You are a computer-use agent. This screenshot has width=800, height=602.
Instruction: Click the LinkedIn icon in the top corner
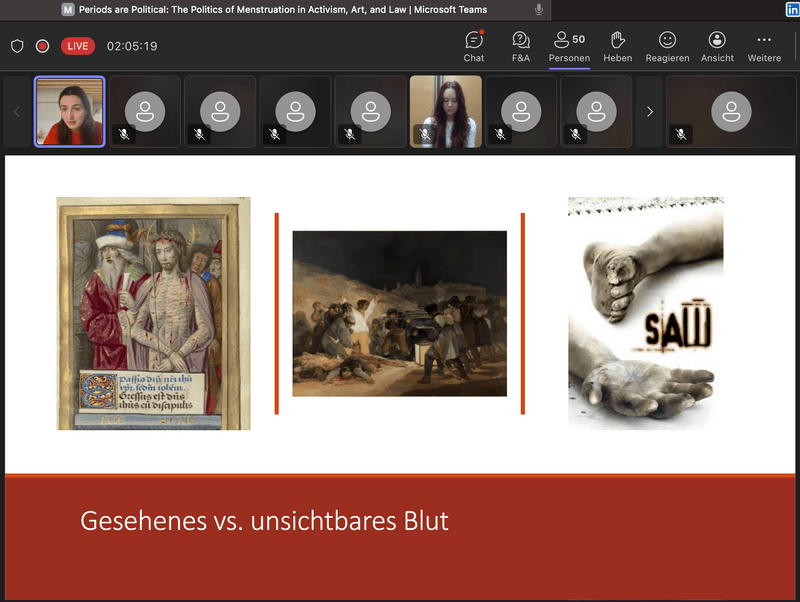tap(791, 9)
